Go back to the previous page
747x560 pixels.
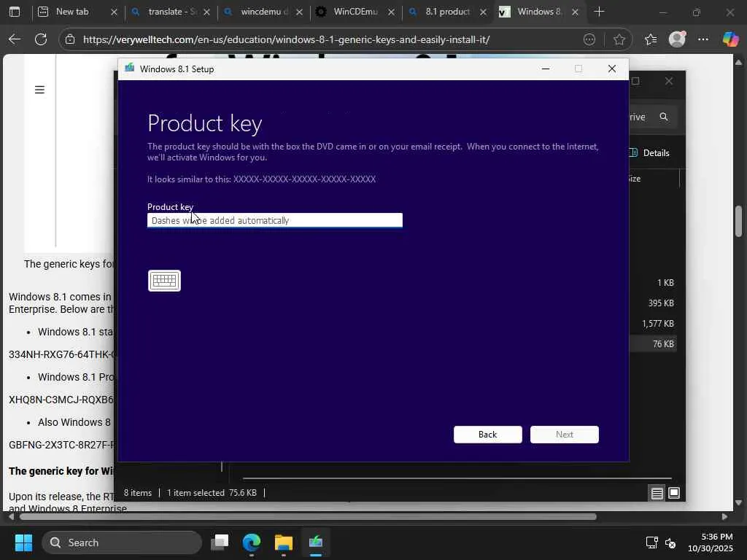coord(15,39)
